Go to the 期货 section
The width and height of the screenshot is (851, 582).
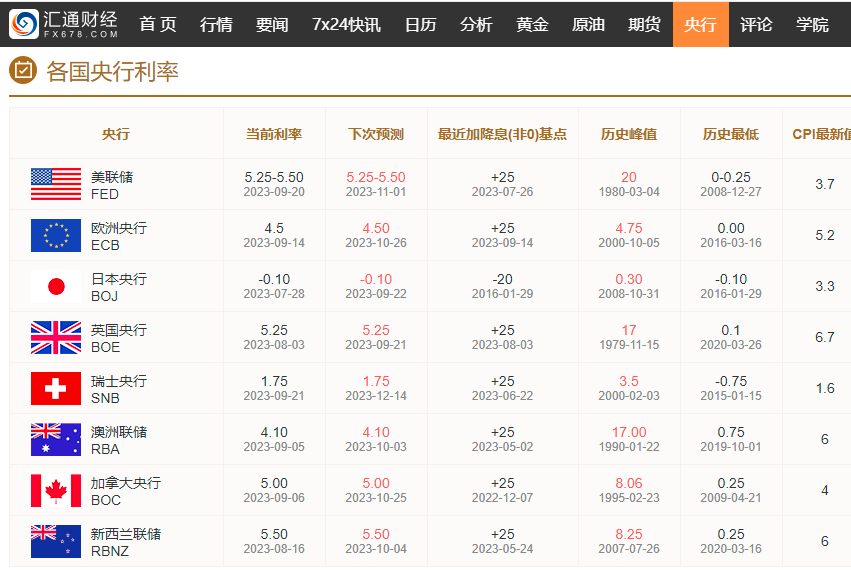tap(644, 24)
